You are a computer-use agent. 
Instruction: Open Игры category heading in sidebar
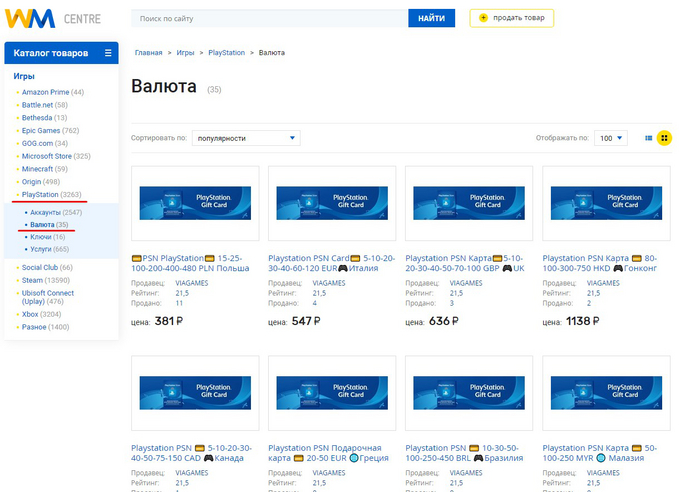24,76
